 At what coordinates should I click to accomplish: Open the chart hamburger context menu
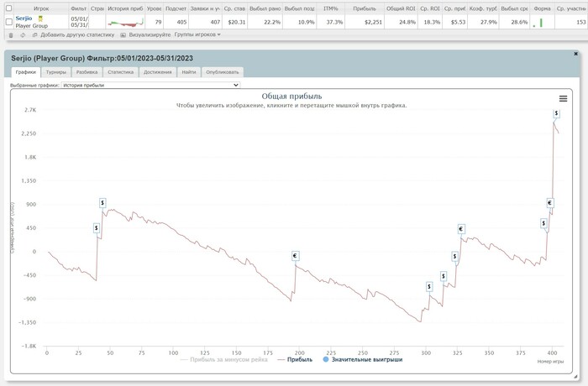coord(563,98)
